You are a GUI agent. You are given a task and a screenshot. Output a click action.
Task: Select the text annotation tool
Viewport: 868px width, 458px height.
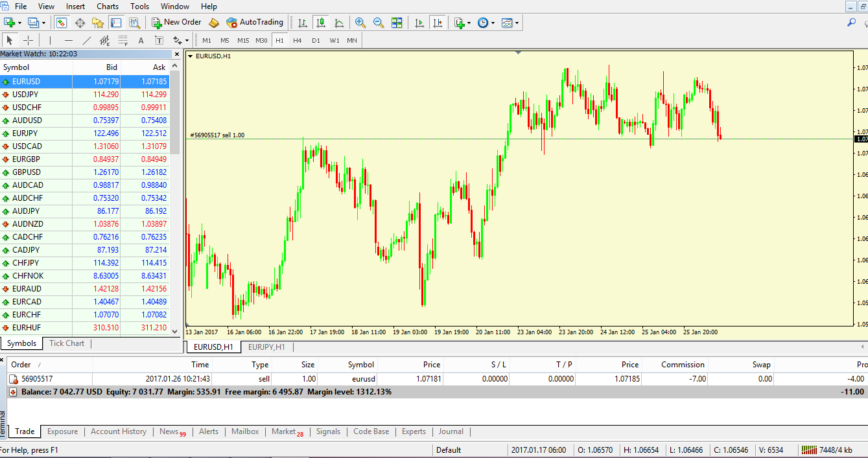(x=141, y=40)
